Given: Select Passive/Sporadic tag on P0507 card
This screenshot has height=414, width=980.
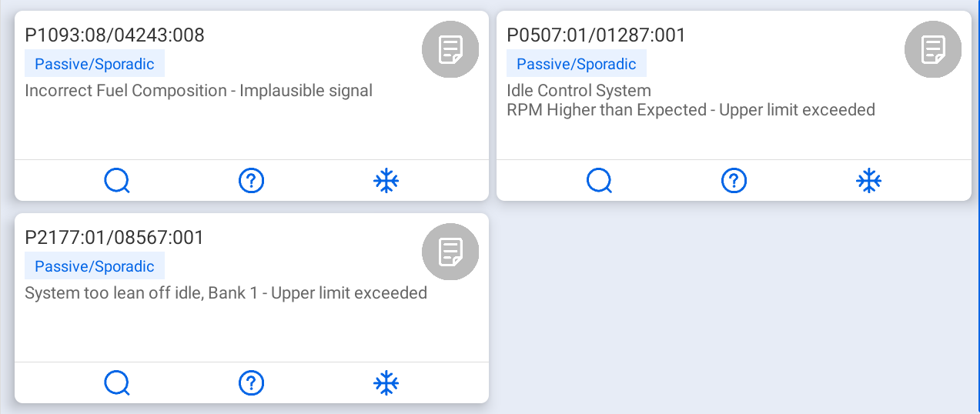Looking at the screenshot, I should pos(577,64).
